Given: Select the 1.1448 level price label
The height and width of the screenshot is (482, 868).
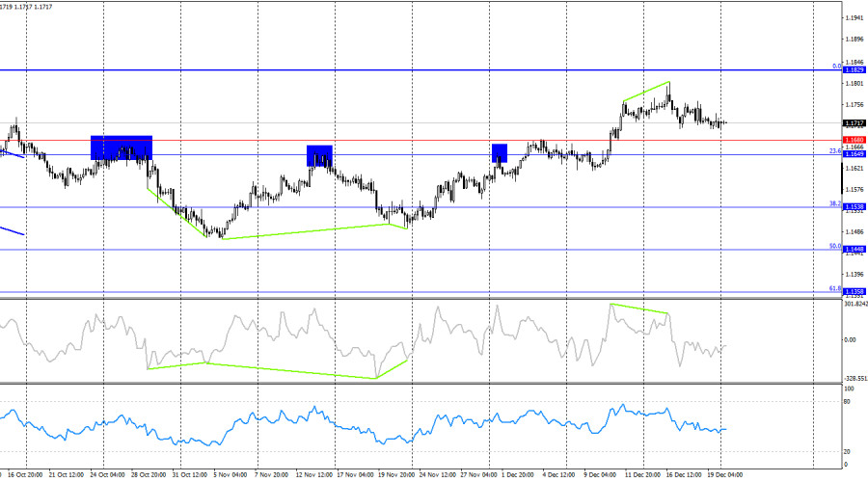Looking at the screenshot, I should (853, 249).
